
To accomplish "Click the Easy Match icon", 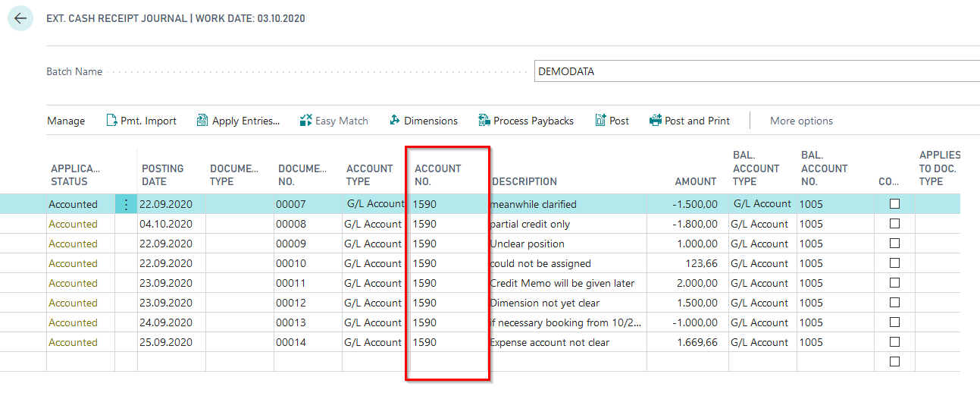I will click(x=306, y=121).
